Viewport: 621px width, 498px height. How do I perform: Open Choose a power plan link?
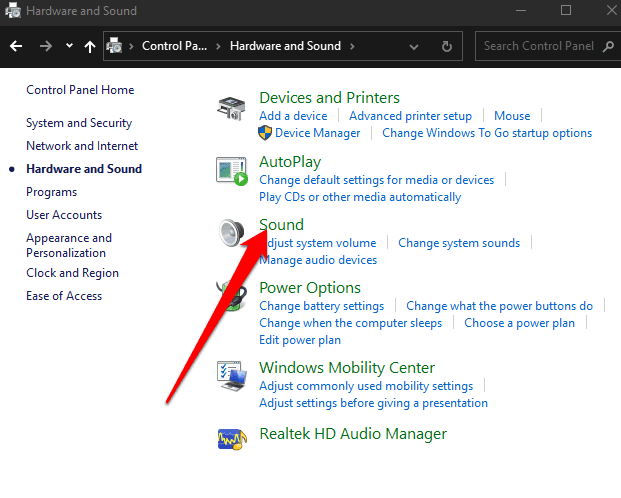(x=519, y=323)
